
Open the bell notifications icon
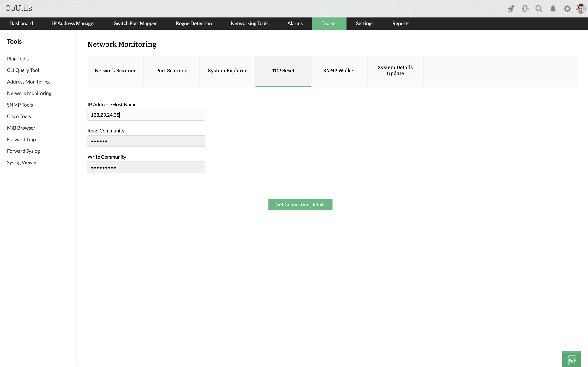[x=553, y=9]
